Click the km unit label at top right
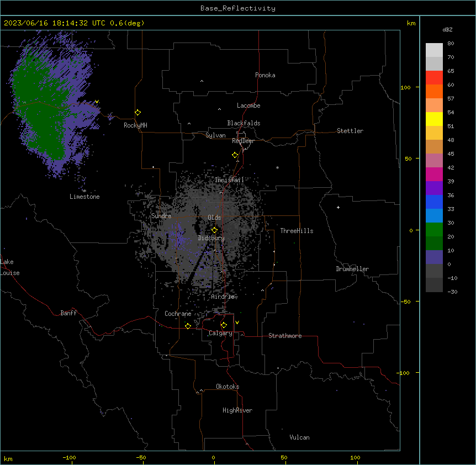The width and height of the screenshot is (476, 465). 411,23
